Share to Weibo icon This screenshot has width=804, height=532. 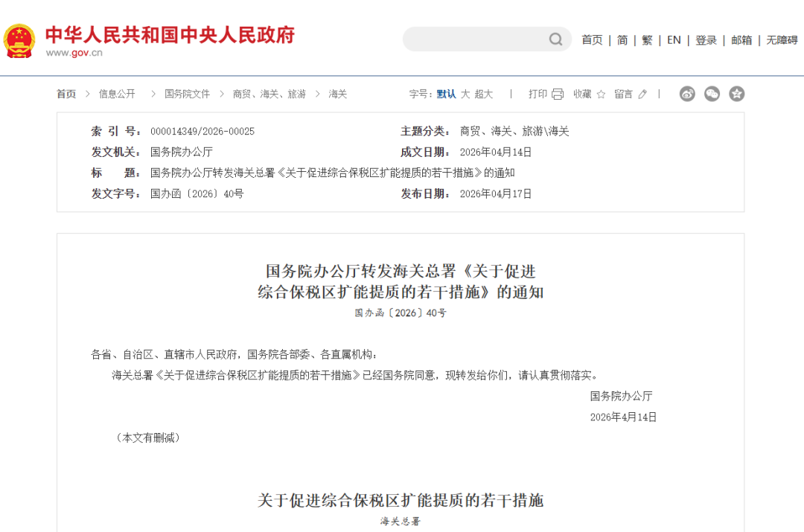[687, 94]
